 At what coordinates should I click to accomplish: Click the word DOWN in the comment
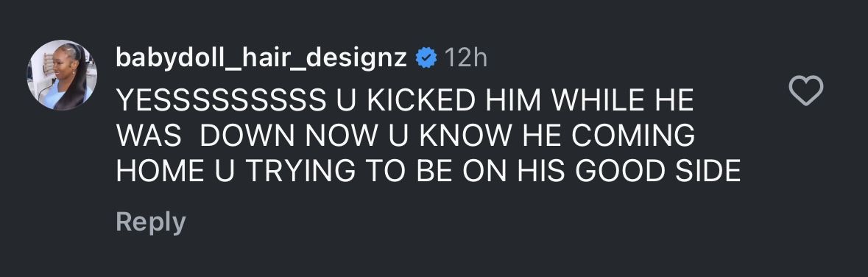coord(249,136)
